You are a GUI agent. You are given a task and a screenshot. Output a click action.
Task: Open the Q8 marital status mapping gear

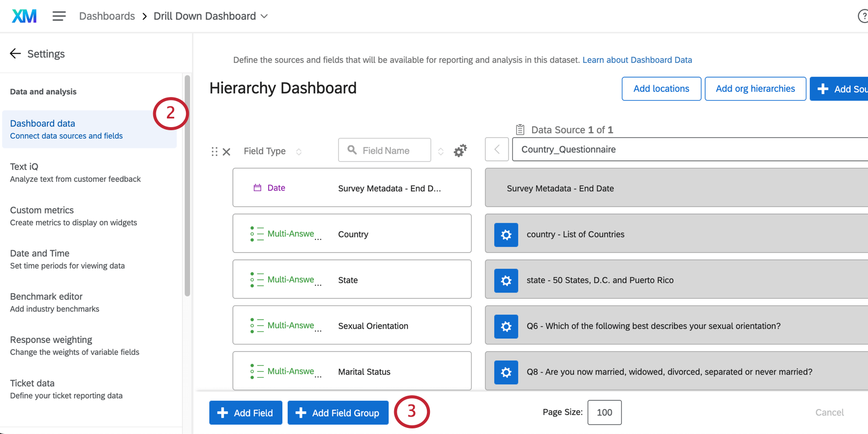pyautogui.click(x=506, y=372)
